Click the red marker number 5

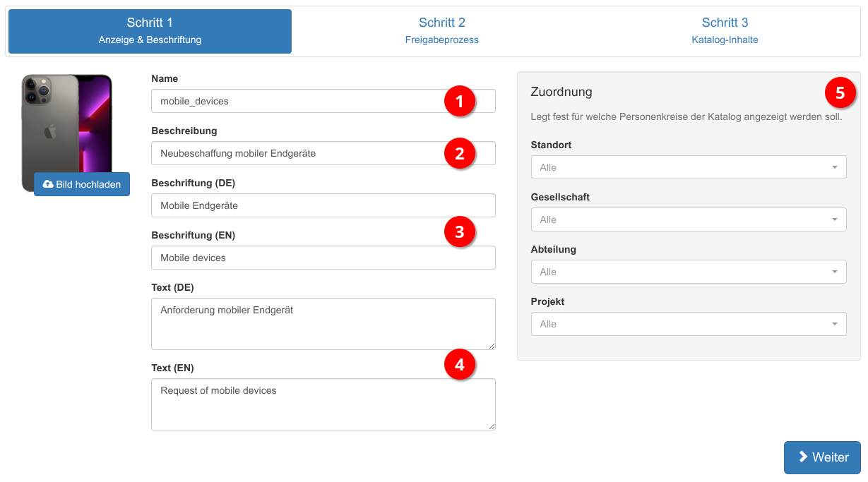[x=840, y=92]
